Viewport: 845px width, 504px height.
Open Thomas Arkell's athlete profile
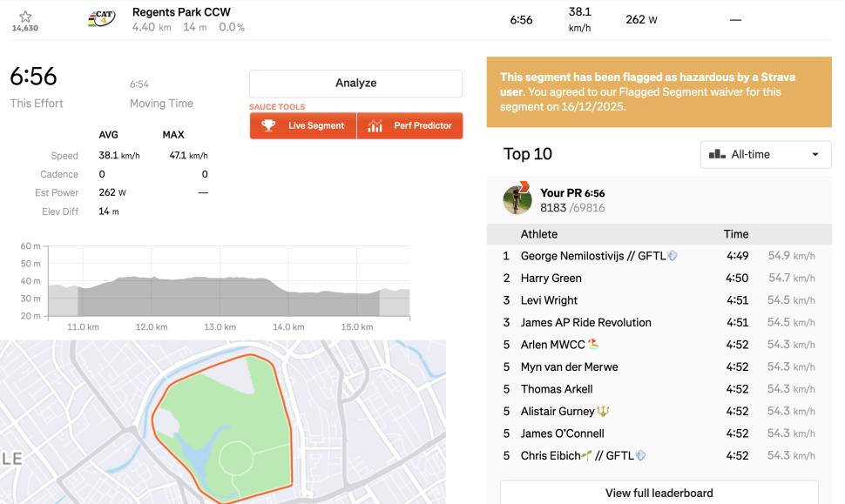pos(556,389)
